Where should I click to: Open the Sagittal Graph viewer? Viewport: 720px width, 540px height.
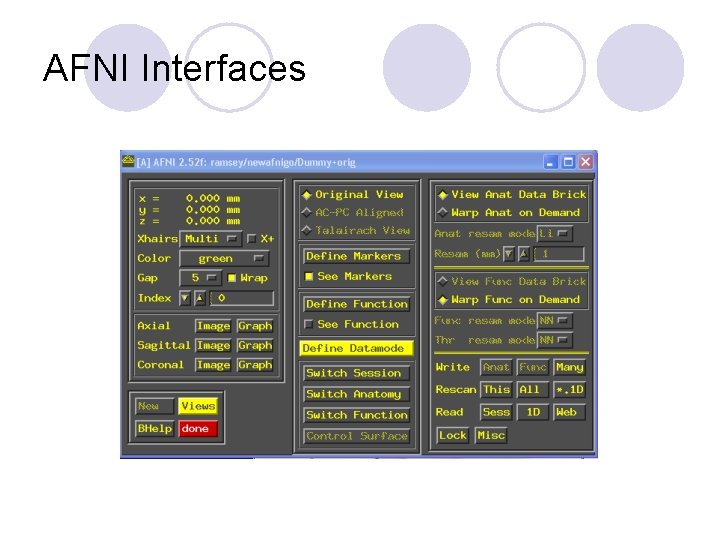point(255,345)
